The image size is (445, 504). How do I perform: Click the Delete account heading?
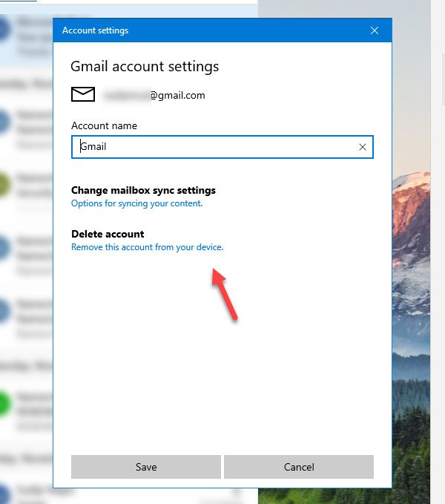tap(108, 234)
